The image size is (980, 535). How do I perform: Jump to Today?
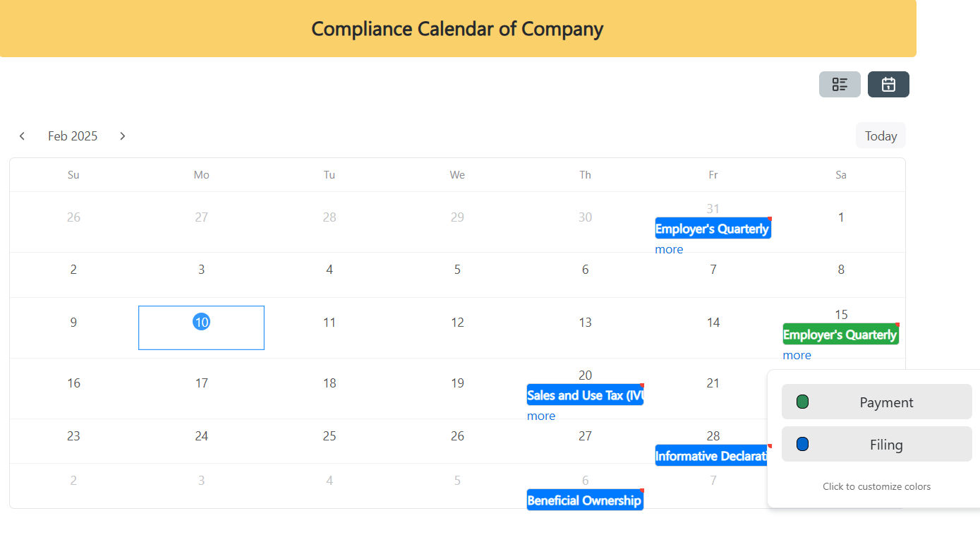tap(881, 136)
